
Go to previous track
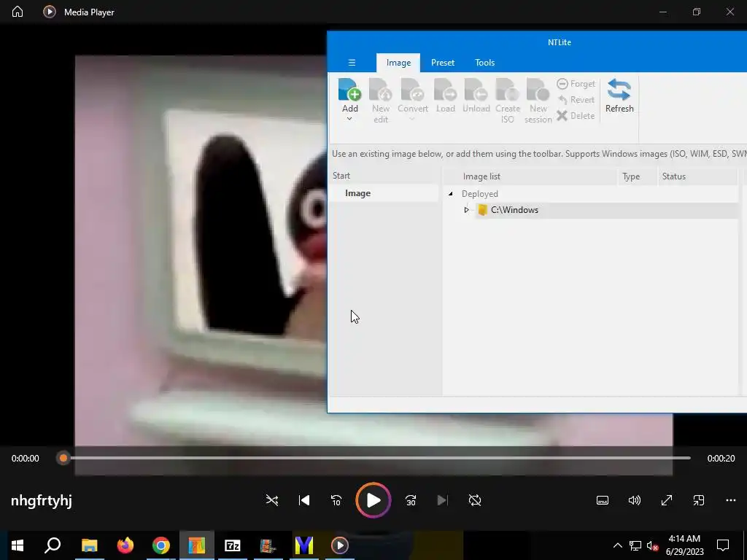(x=304, y=500)
